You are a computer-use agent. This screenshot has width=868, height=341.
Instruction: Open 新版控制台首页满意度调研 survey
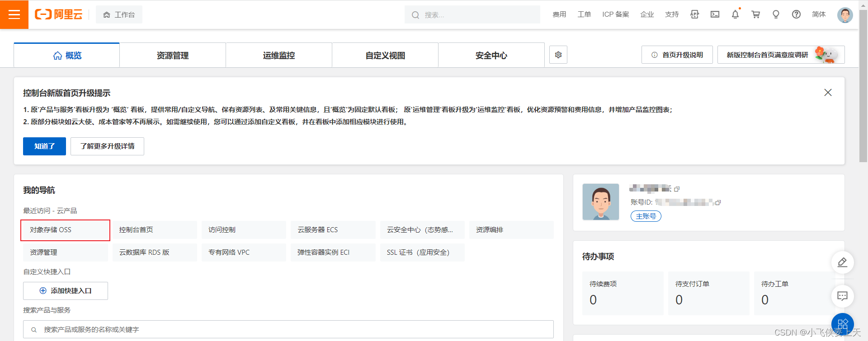pos(781,55)
